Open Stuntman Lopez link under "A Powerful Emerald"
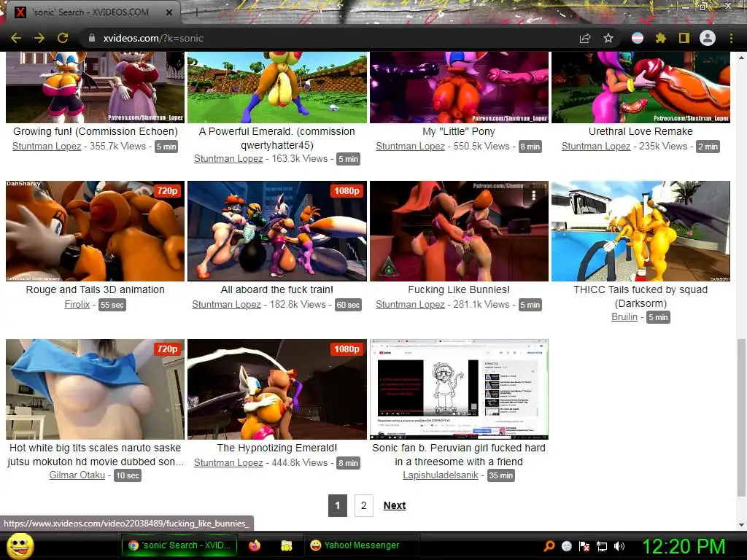Viewport: 747px width, 560px height. coord(228,158)
